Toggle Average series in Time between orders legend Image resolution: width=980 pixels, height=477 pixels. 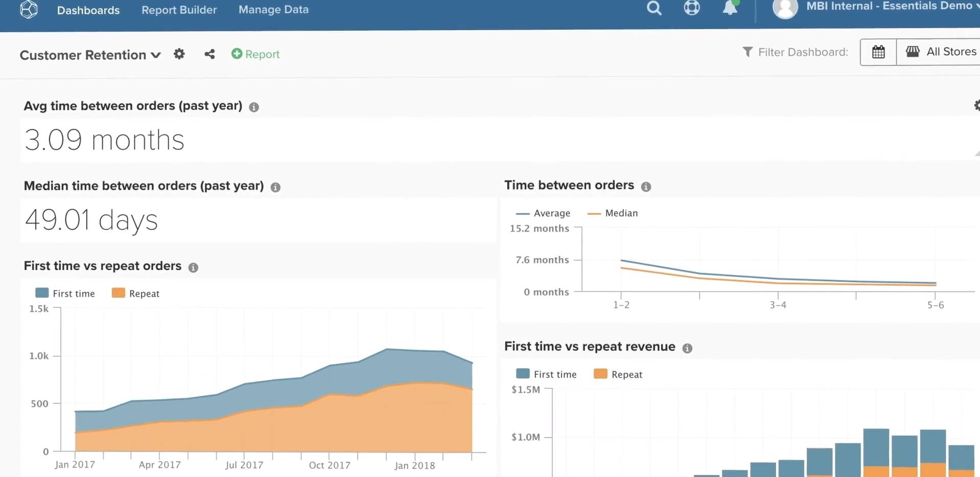tap(543, 213)
